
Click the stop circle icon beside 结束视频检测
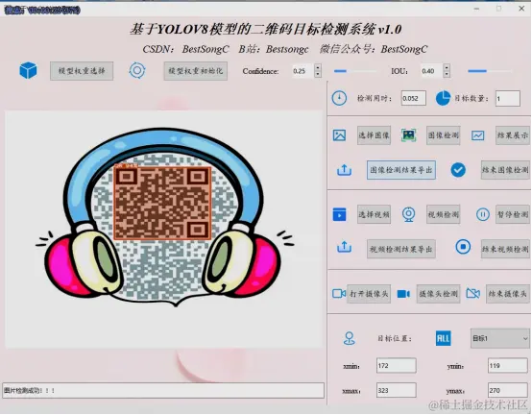tap(463, 247)
